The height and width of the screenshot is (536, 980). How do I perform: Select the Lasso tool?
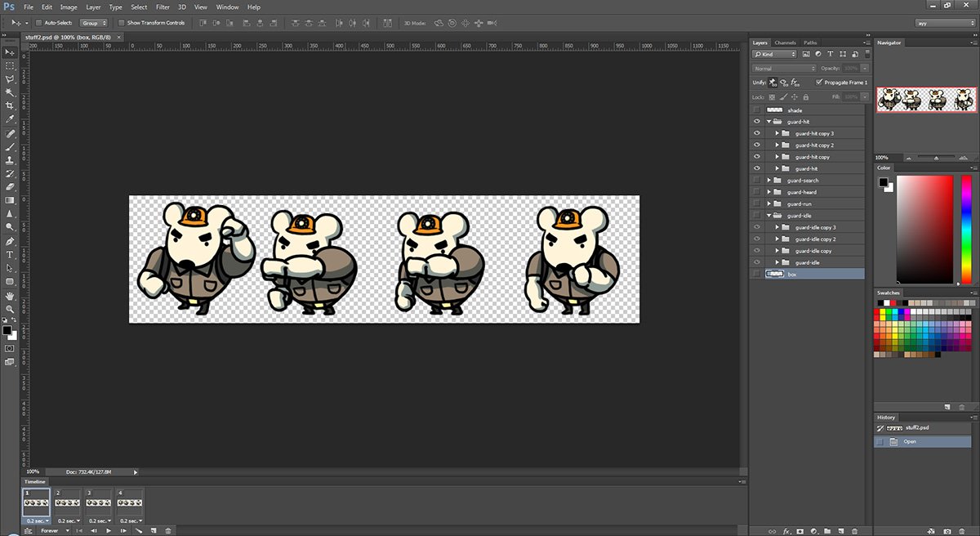pos(10,79)
